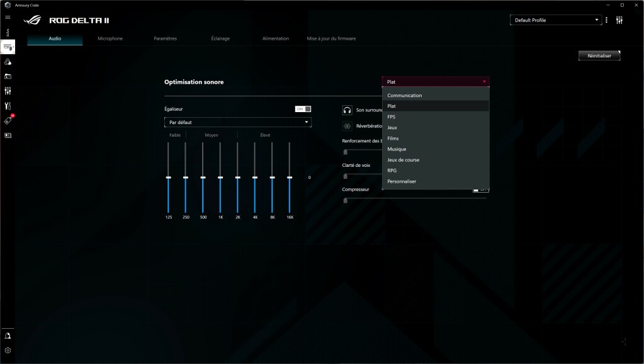Choose Jeux de course preset
The image size is (644, 364).
(436, 160)
